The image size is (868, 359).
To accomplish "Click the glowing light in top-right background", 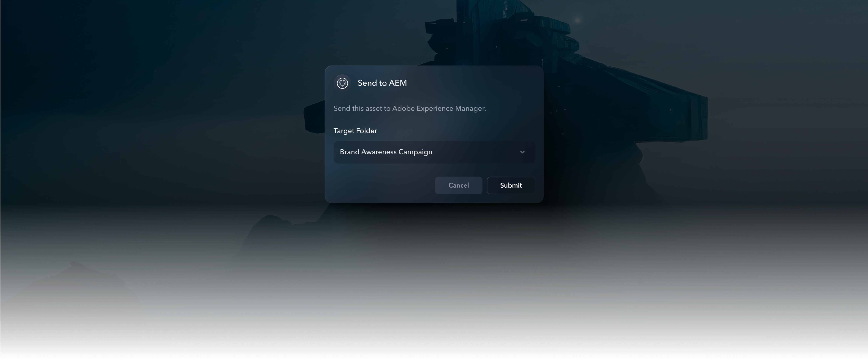I will (x=577, y=20).
